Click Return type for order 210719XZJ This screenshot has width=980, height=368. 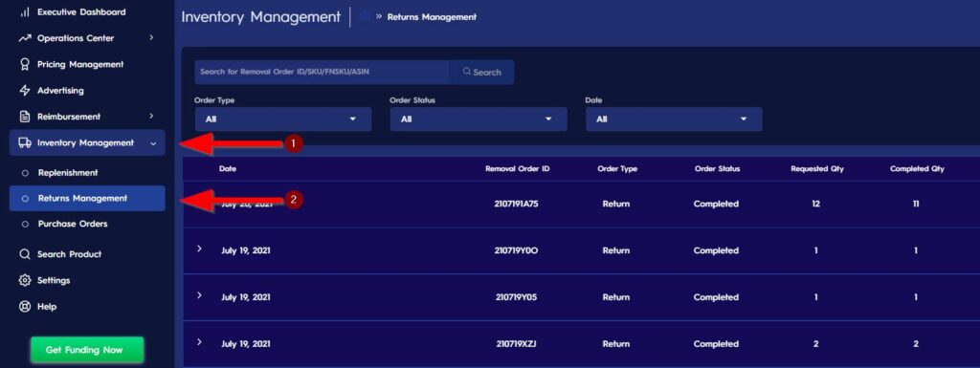(x=616, y=344)
